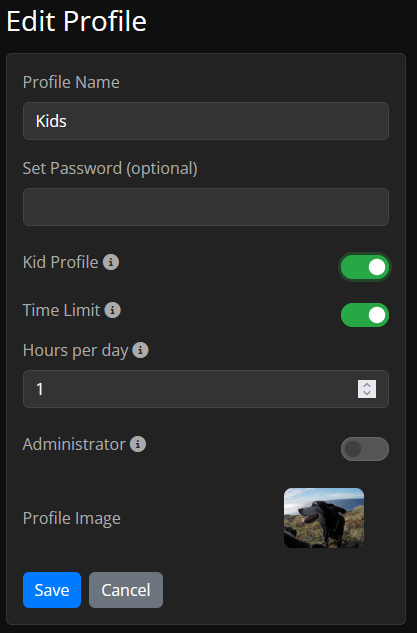The width and height of the screenshot is (417, 633).
Task: Click the Set Password (optional) label
Action: (110, 168)
